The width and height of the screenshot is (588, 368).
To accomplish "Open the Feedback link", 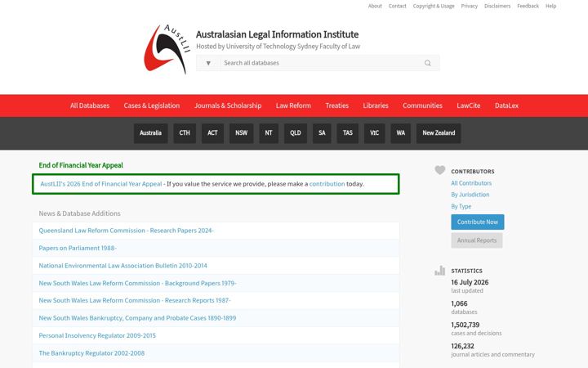I will pyautogui.click(x=528, y=6).
